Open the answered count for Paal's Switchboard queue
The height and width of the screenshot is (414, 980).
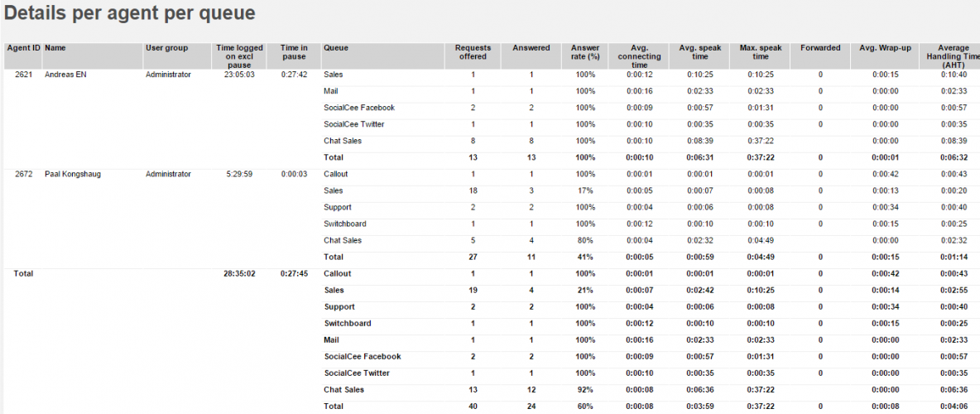point(531,224)
